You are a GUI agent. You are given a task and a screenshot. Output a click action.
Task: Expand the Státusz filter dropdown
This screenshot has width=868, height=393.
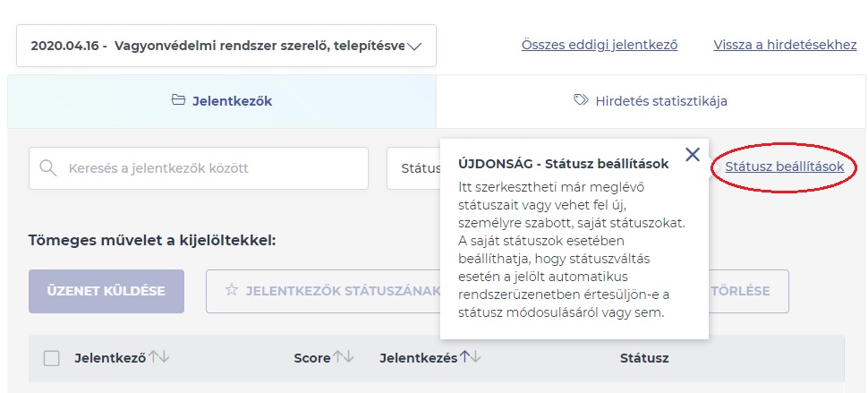point(413,168)
